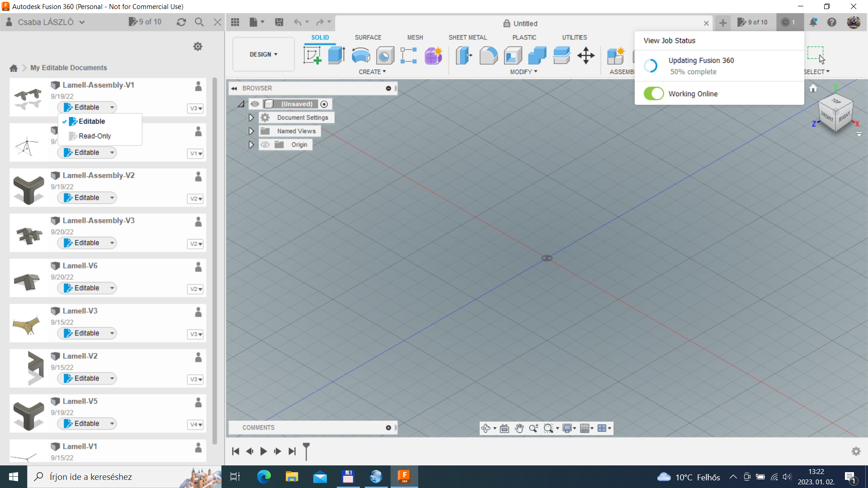Expand the Document Settings node
Viewport: 868px width, 488px height.
tap(251, 117)
